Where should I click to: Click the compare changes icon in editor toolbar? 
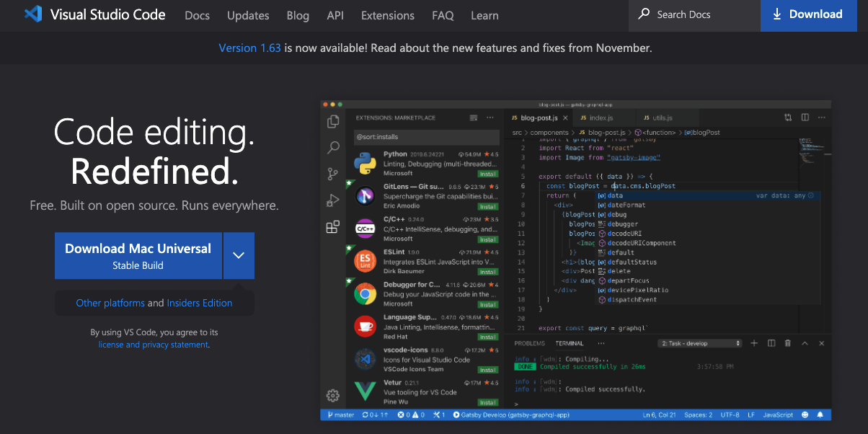788,118
